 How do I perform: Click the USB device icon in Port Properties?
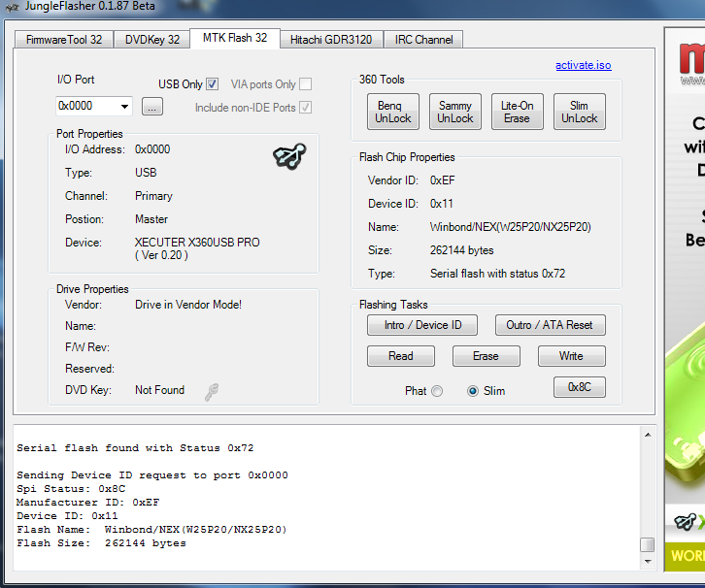pyautogui.click(x=289, y=156)
